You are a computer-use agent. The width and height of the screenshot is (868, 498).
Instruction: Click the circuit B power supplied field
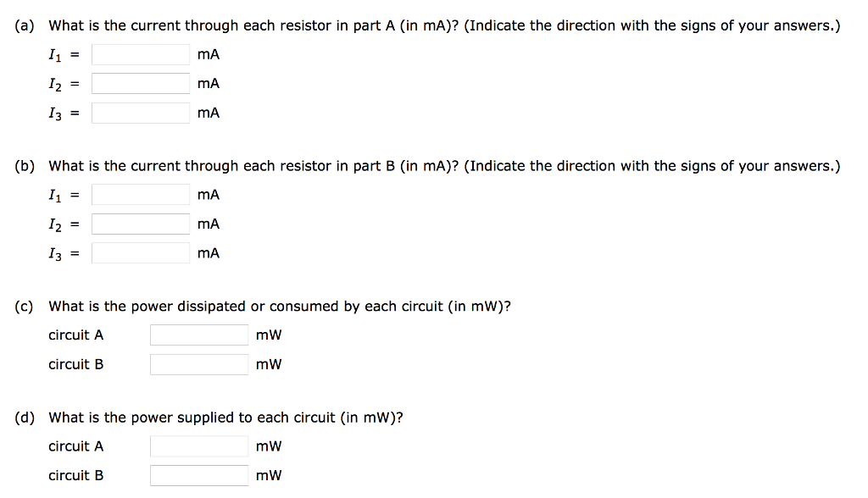point(198,475)
